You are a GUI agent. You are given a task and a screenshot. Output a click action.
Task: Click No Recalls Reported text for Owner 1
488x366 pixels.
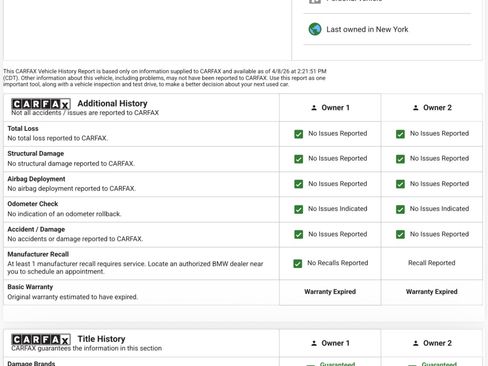tap(338, 263)
